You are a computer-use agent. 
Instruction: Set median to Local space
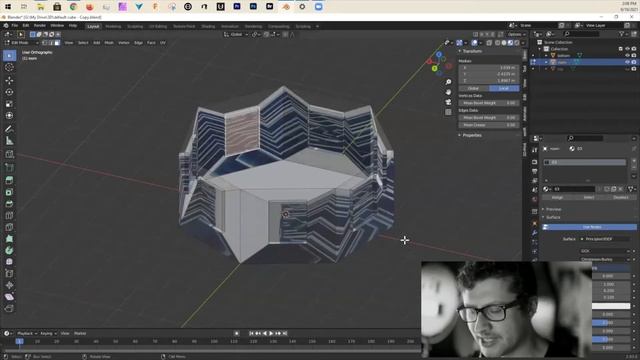point(504,88)
